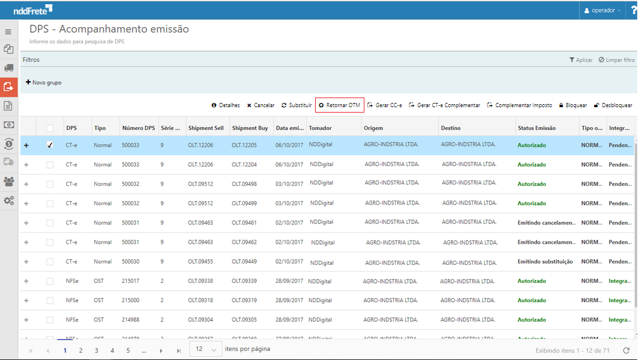Click Gerar CT-e Complementar button
644x360 pixels.
tap(444, 105)
